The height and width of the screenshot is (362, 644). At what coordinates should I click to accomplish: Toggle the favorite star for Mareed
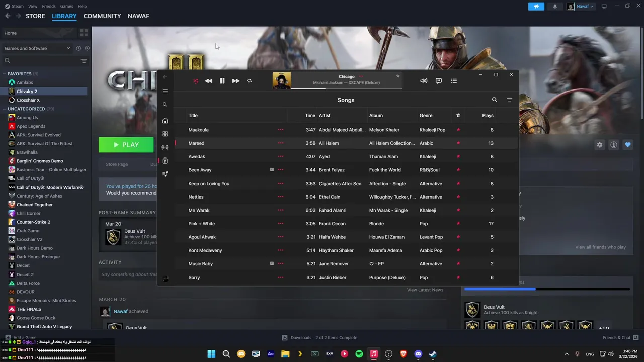pyautogui.click(x=458, y=143)
